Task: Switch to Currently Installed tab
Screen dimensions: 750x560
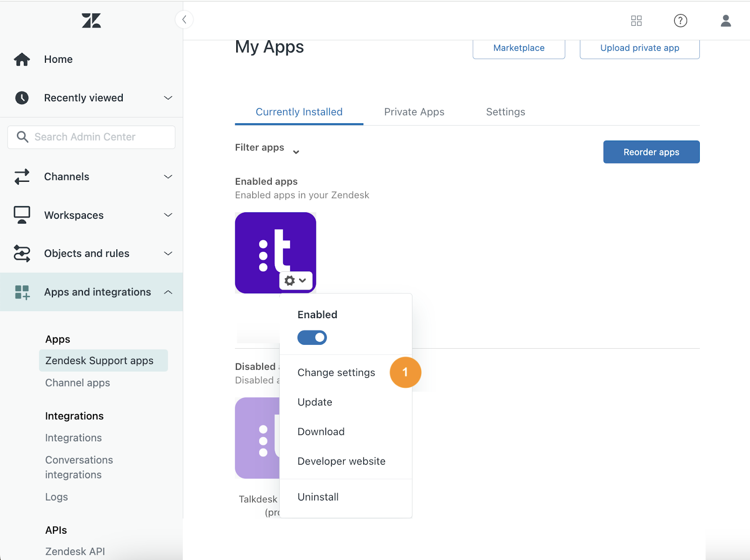Action: tap(299, 112)
